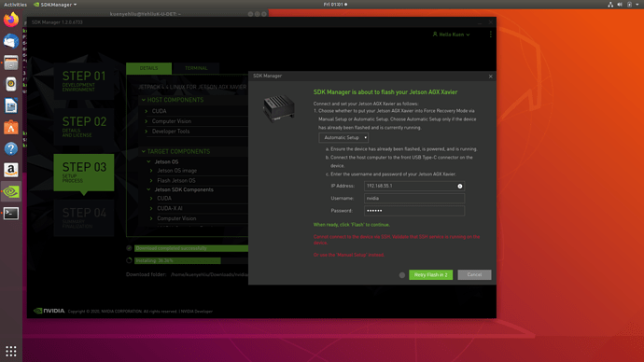Open the NVIDIA Developer footer link

(x=197, y=312)
